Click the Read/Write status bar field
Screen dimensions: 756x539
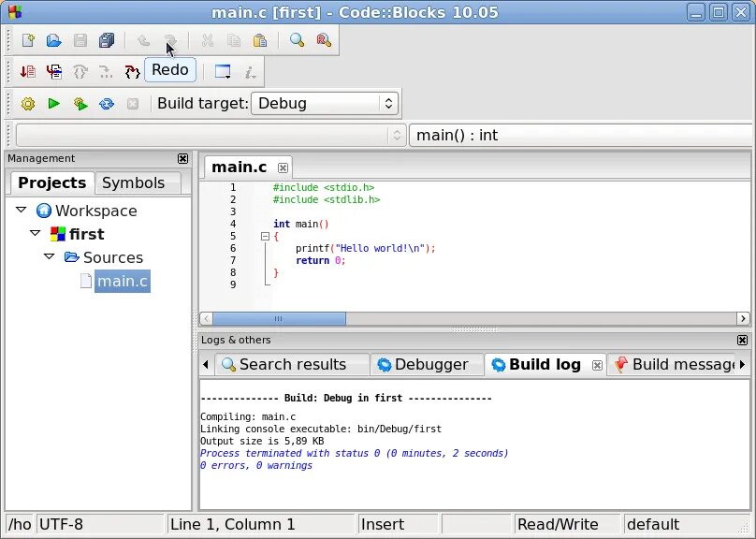[x=567, y=524]
